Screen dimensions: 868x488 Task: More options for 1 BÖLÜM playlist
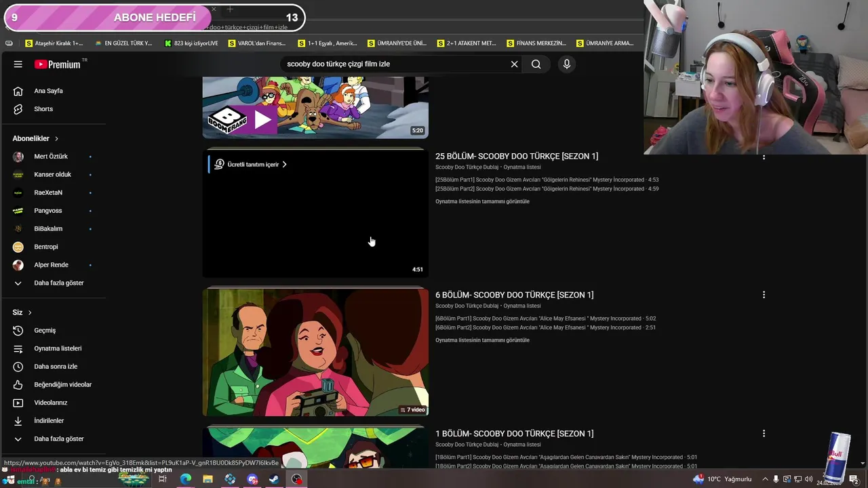(x=764, y=434)
